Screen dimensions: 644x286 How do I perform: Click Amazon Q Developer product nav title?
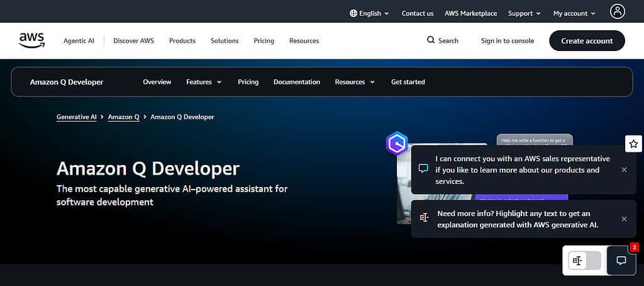click(x=67, y=82)
